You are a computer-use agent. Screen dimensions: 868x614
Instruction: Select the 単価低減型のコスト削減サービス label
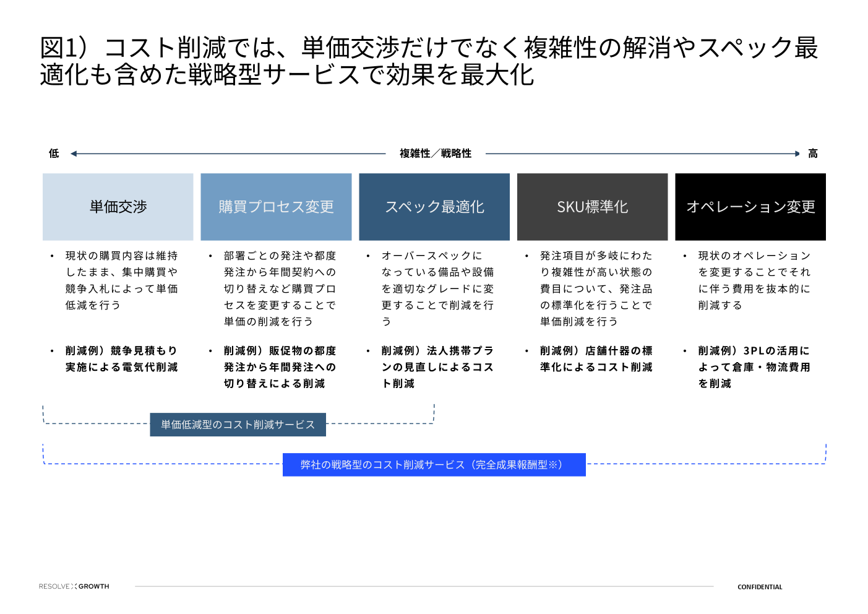click(238, 425)
